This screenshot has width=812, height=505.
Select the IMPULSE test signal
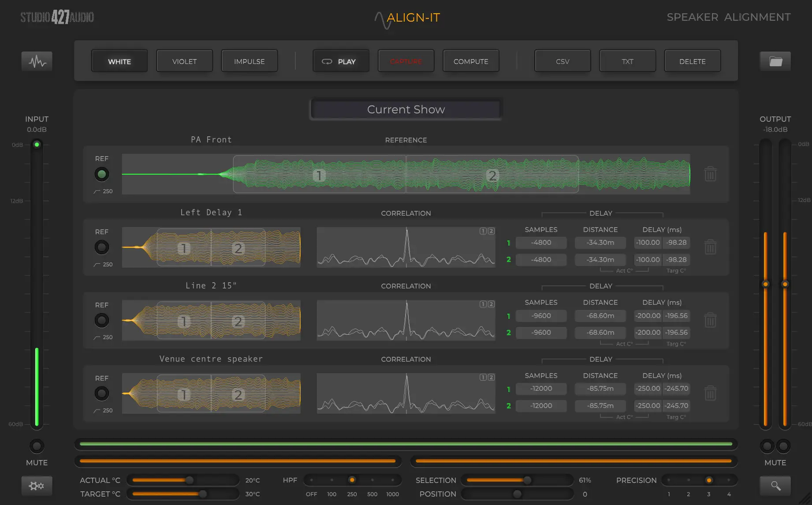(249, 61)
